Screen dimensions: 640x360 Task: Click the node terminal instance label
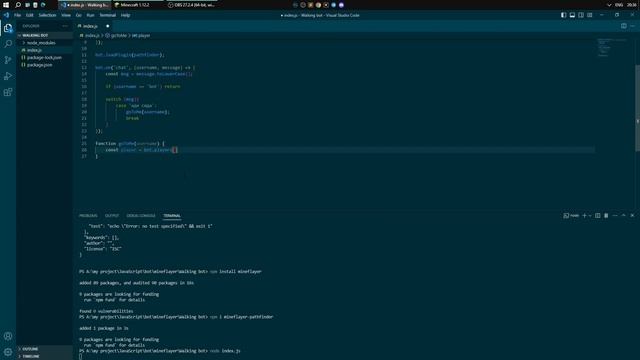571,216
